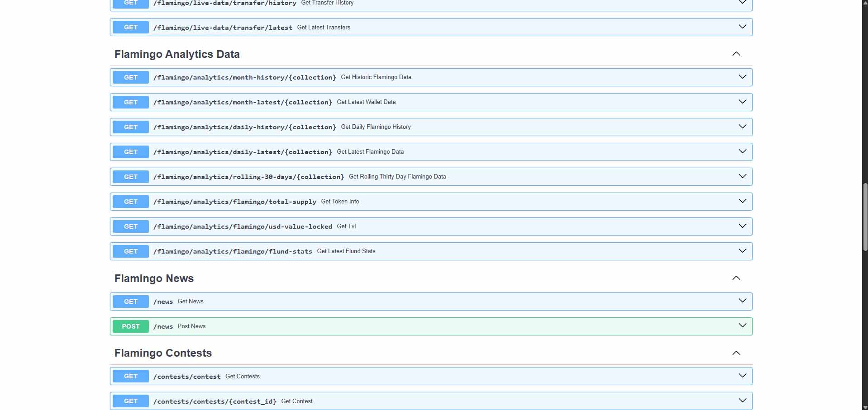
Task: Select flamingo/flund-stats path
Action: (x=233, y=251)
